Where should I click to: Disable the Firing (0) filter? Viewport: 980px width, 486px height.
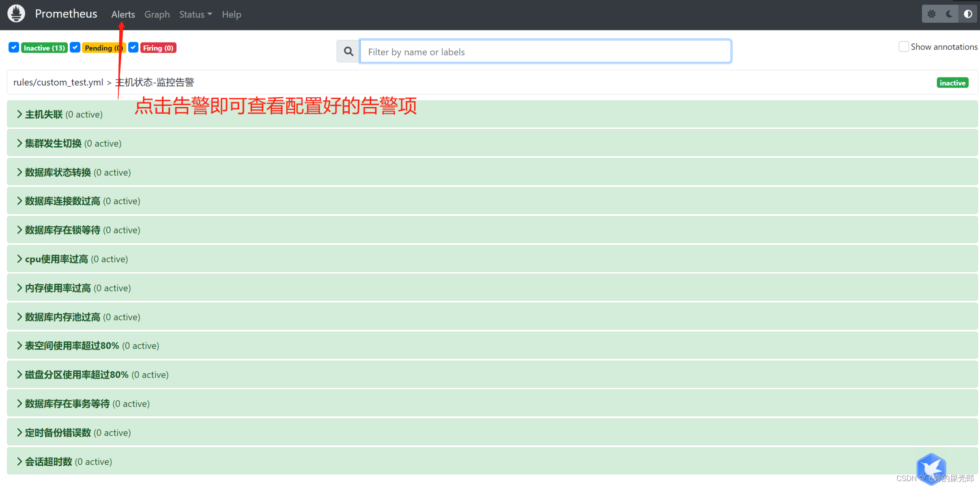133,47
